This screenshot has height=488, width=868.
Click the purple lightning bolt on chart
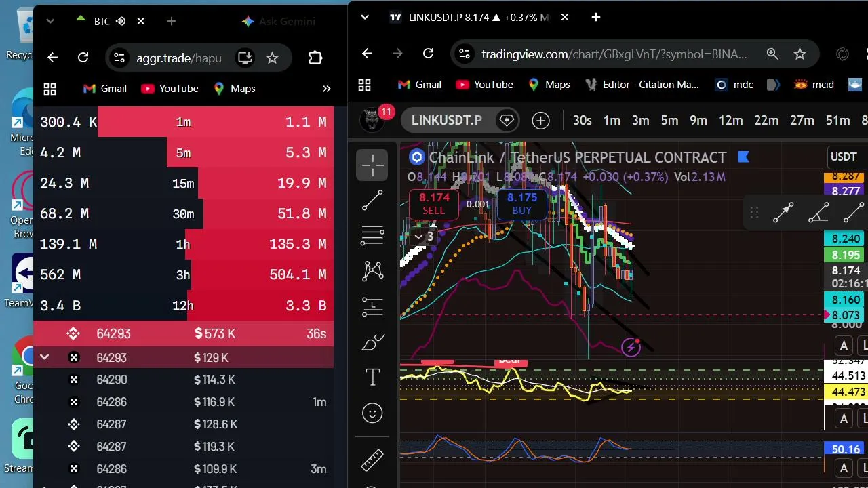coord(631,348)
